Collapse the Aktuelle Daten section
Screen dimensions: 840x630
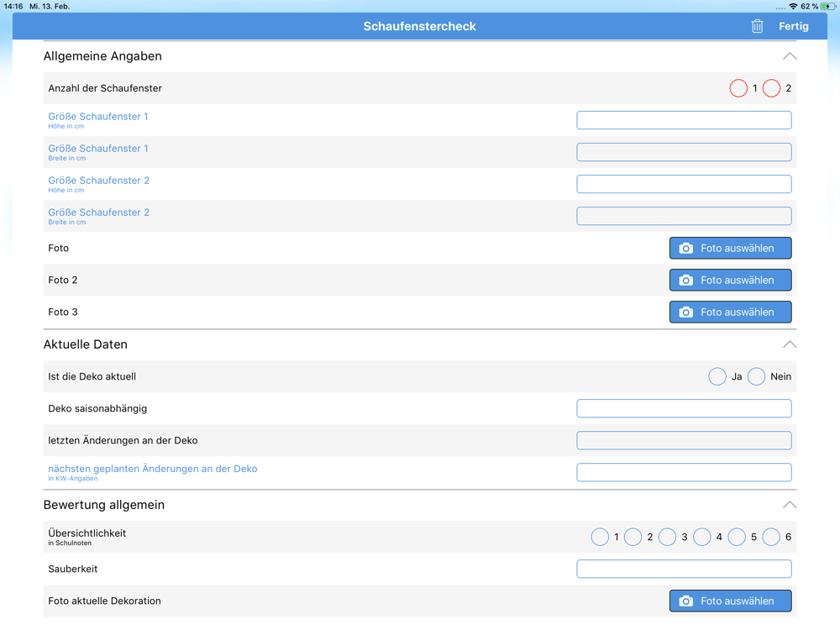(790, 344)
